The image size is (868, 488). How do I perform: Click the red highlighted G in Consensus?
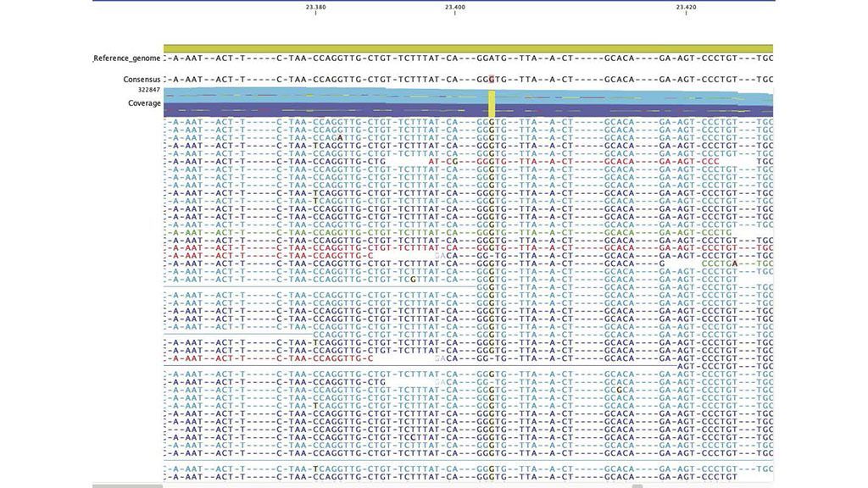(492, 80)
